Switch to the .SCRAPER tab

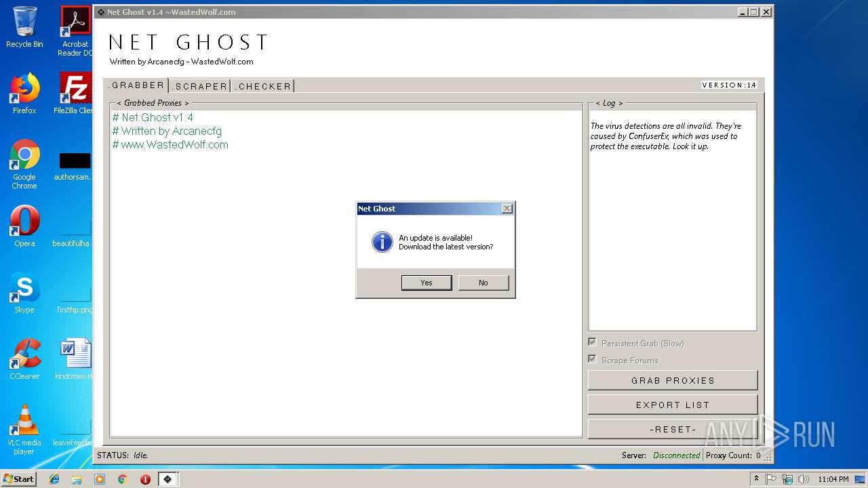pos(199,86)
